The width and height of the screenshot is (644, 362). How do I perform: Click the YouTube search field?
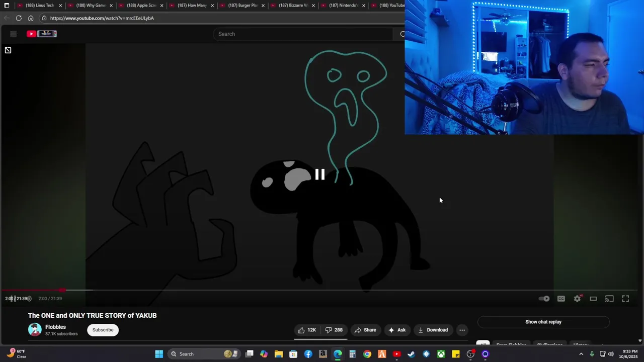(x=303, y=34)
